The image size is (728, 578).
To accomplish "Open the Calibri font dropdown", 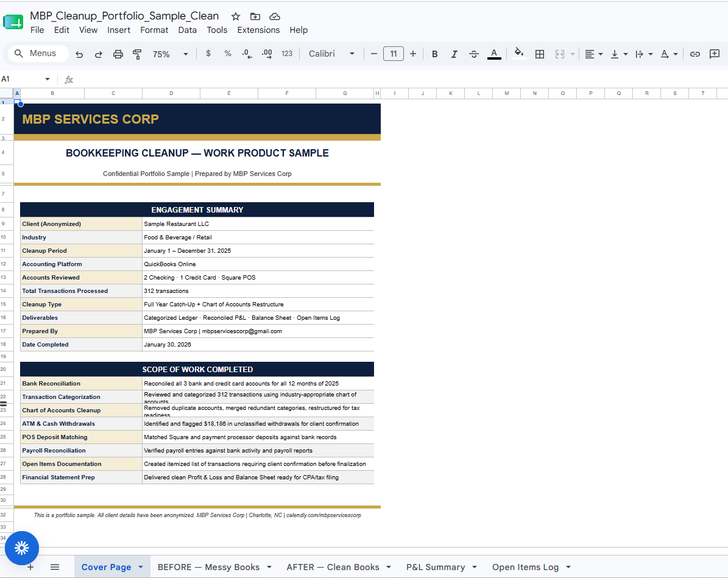I will tap(331, 54).
